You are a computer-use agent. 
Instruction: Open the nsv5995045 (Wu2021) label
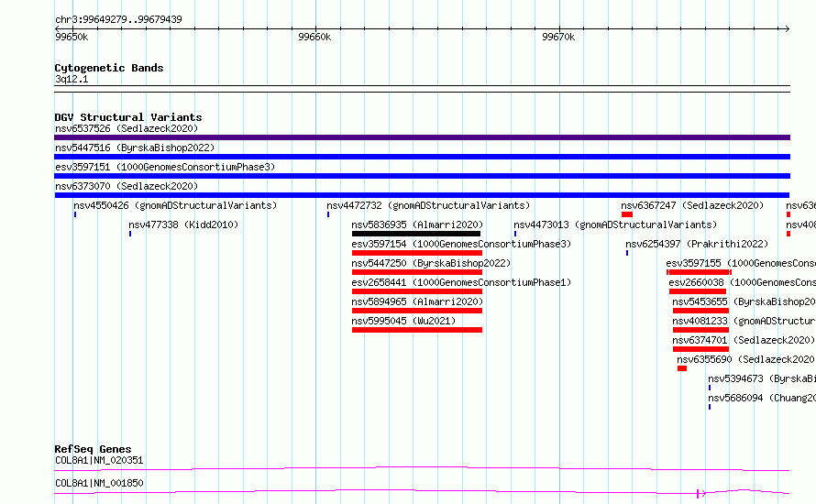[x=403, y=321]
